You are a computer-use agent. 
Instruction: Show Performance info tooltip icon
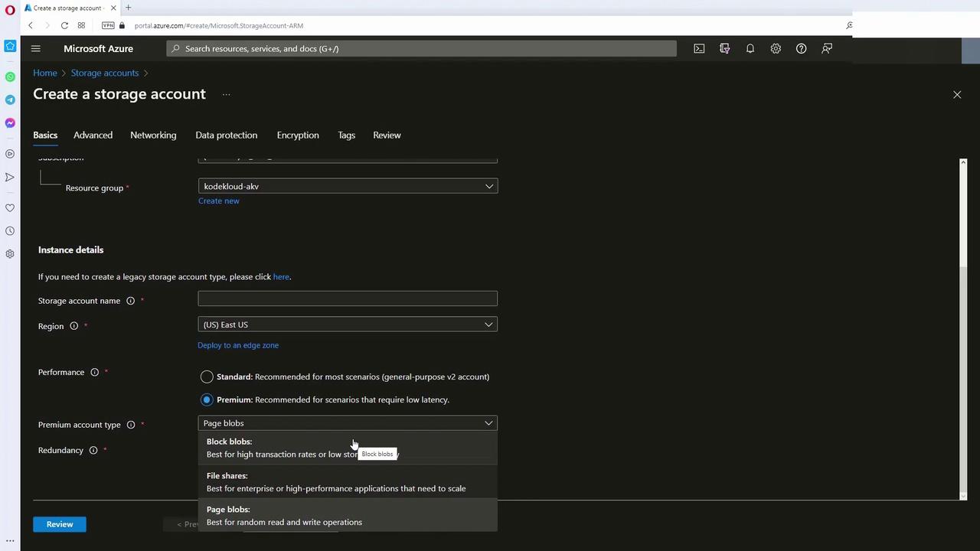tap(95, 372)
